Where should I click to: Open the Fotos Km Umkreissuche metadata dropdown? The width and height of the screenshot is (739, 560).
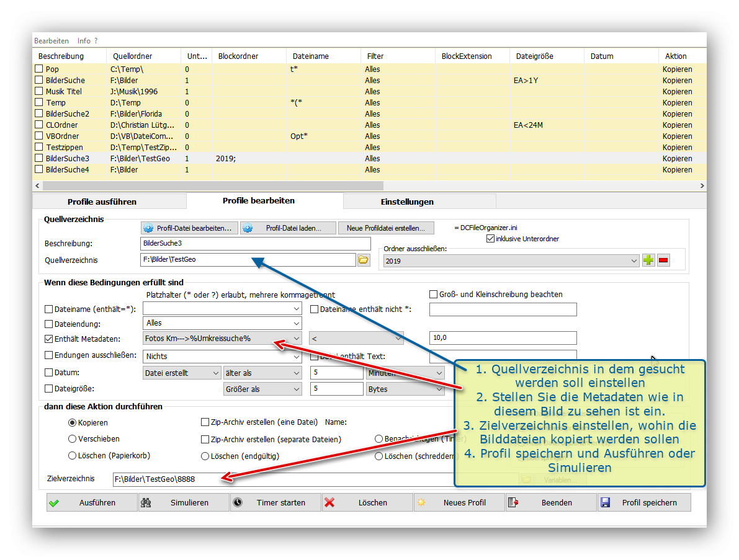pyautogui.click(x=296, y=339)
